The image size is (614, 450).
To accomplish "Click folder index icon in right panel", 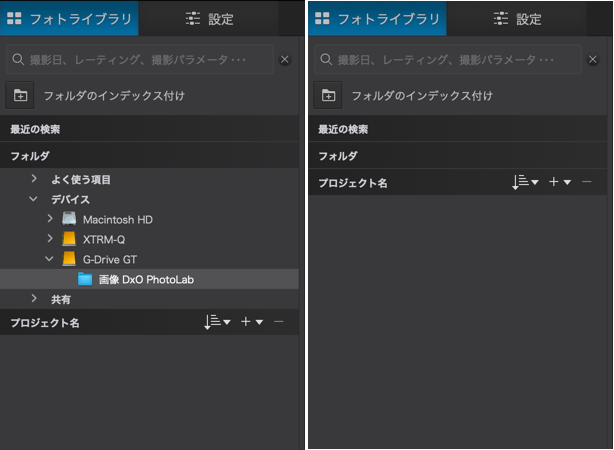I will coord(328,95).
